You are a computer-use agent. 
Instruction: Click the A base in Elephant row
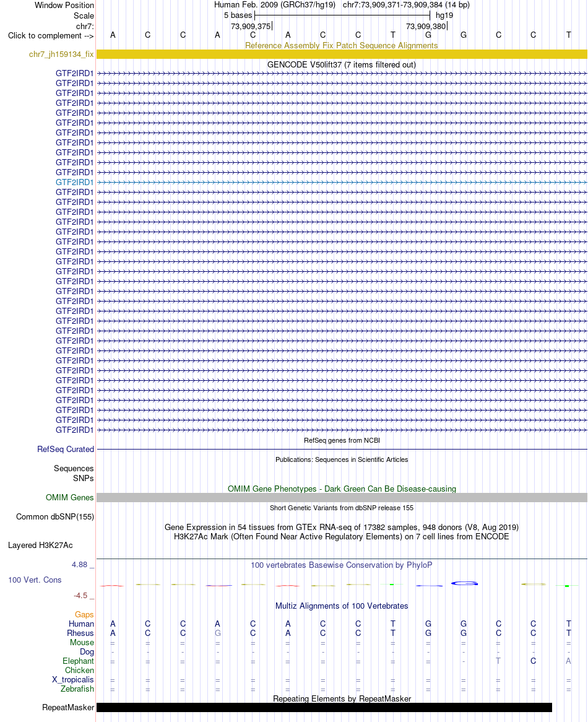pos(569,661)
